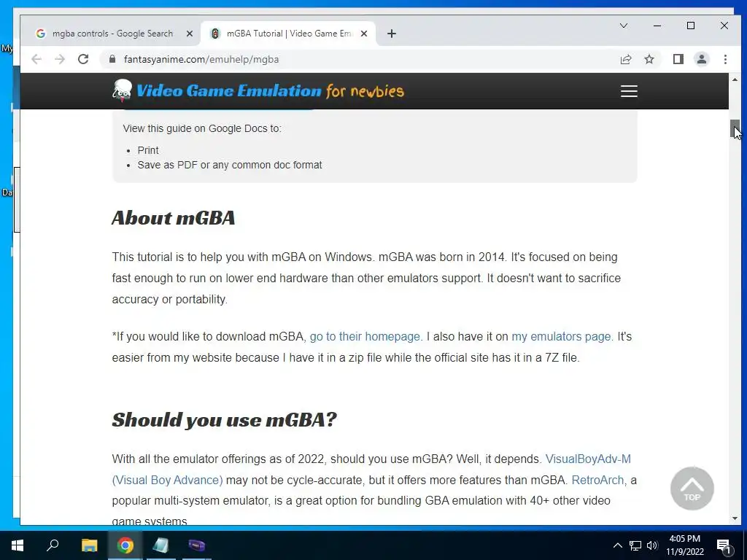
Task: Open the Chrome profile avatar
Action: point(702,59)
